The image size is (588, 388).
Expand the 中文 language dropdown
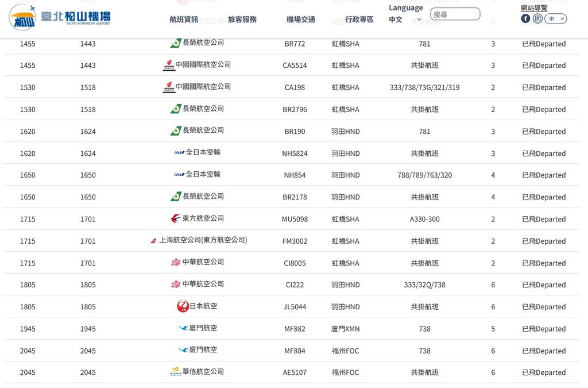pos(405,20)
